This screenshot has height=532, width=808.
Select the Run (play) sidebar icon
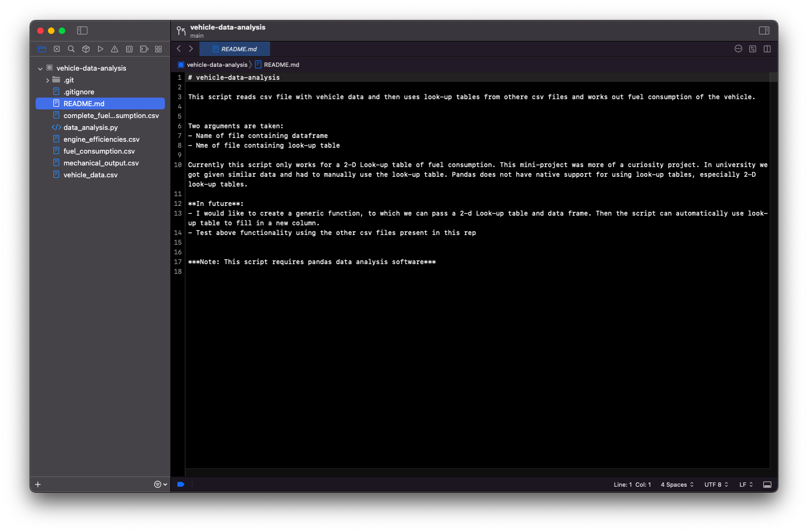tap(100, 49)
